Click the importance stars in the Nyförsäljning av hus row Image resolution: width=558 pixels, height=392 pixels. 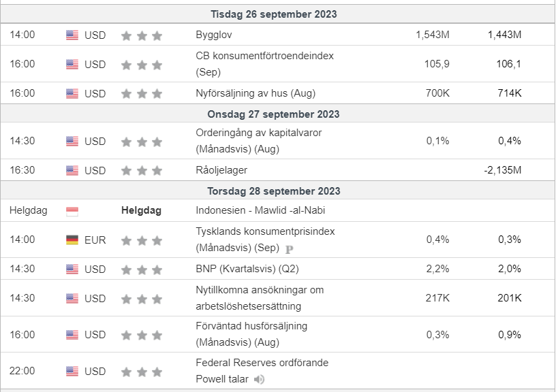pyautogui.click(x=142, y=93)
